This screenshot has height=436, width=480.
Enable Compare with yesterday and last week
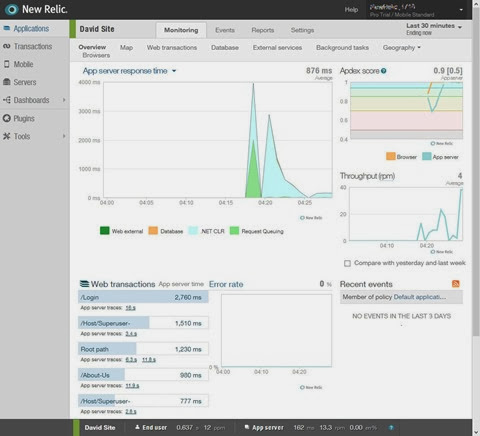pos(347,263)
